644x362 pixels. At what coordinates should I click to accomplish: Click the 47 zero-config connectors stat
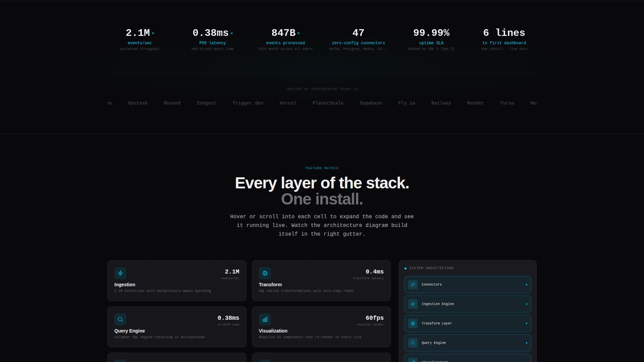click(x=358, y=39)
